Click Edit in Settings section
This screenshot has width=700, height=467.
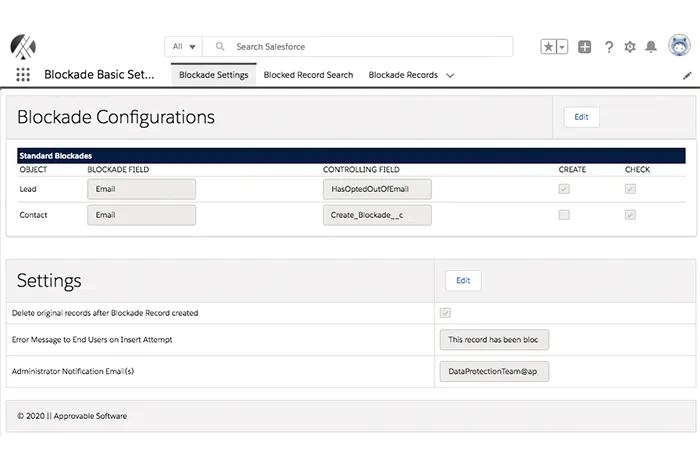coord(463,280)
